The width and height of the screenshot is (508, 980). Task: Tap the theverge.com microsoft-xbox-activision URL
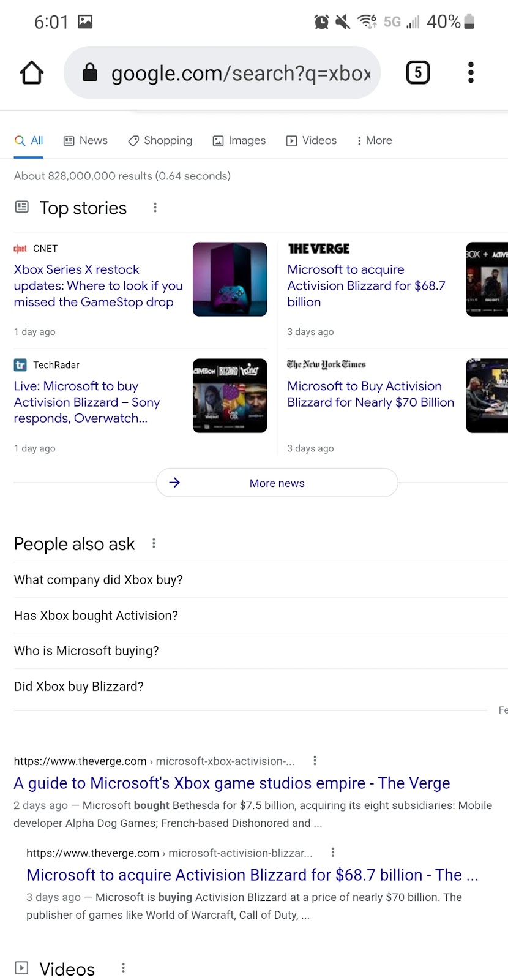154,761
